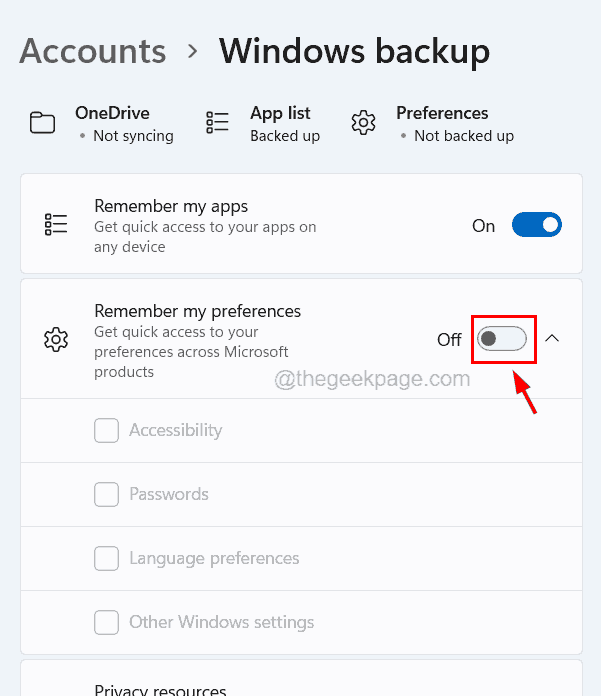Tick the Passwords checkbox
Image resolution: width=601 pixels, height=696 pixels.
(107, 494)
